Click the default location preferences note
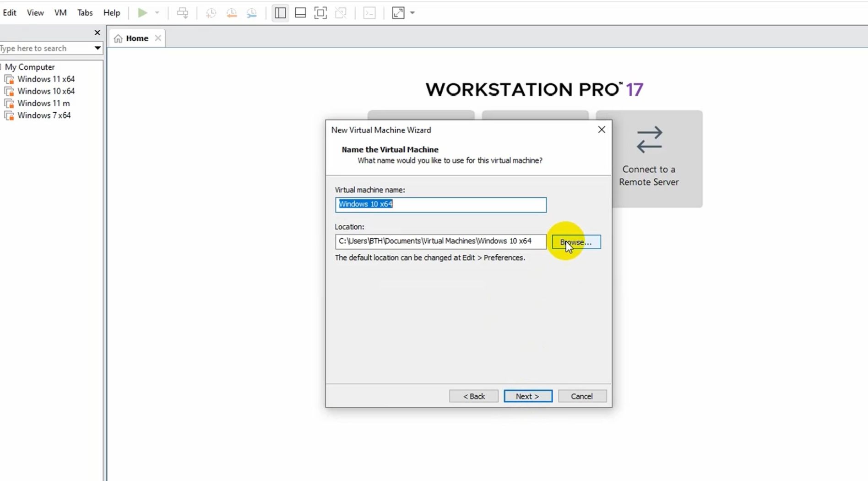This screenshot has width=868, height=481. pyautogui.click(x=430, y=258)
